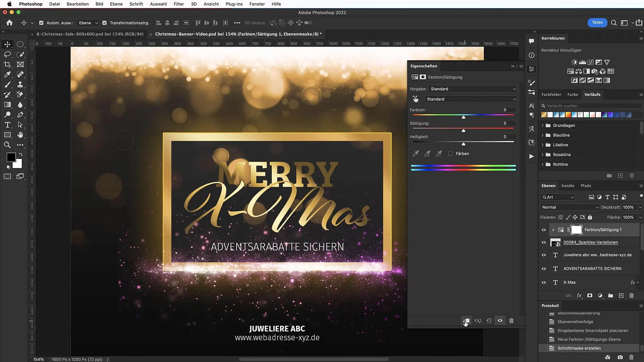The image size is (644, 362).
Task: Toggle adjustment visibility eye in Eigenschaften
Action: click(500, 321)
